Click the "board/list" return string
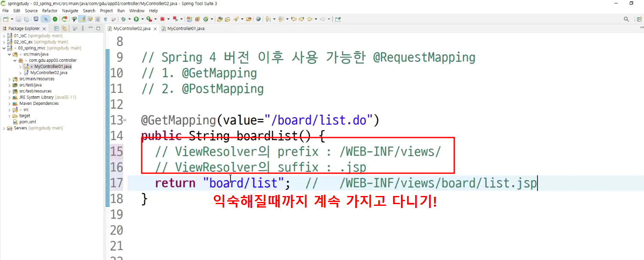 (243, 183)
